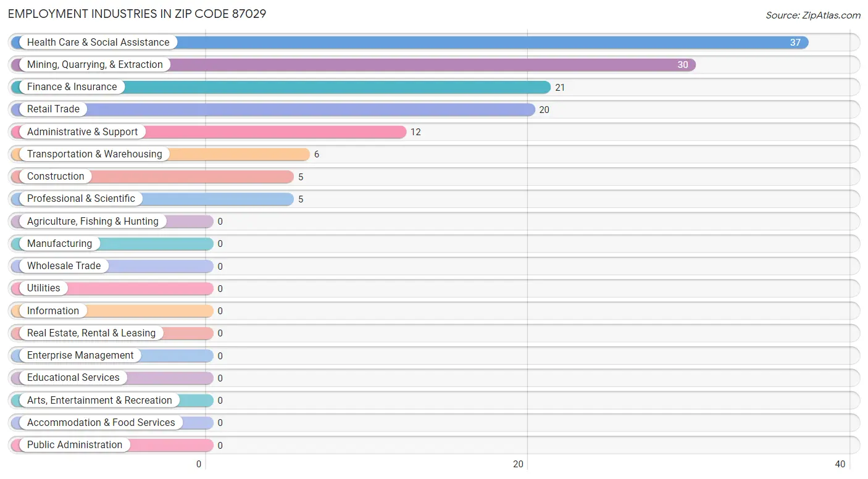Click the value 0 beside Public Administration bar
Viewport: 868px width, 479px height.
point(220,446)
